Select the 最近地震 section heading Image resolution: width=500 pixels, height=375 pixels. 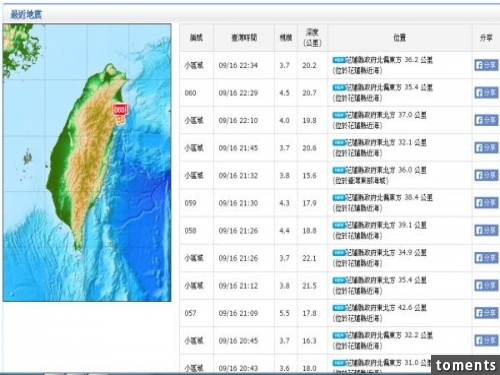[x=26, y=15]
